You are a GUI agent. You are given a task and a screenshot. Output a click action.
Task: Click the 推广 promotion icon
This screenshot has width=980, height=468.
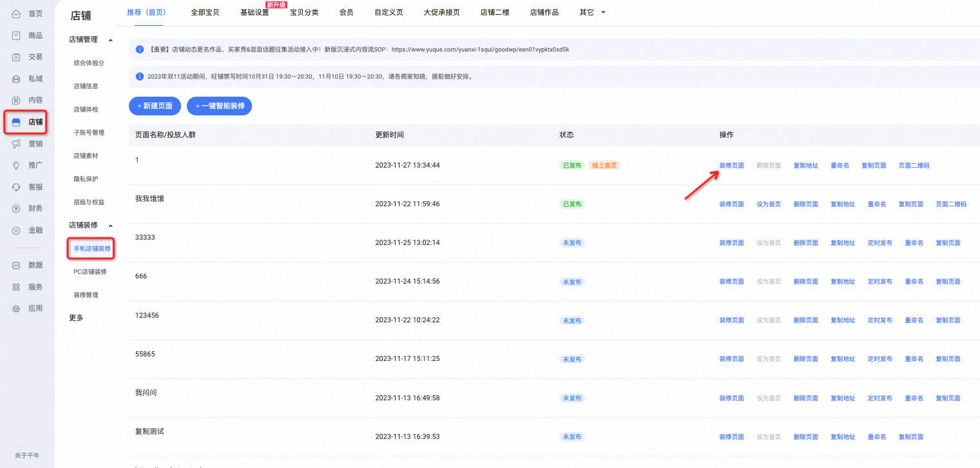coord(16,165)
